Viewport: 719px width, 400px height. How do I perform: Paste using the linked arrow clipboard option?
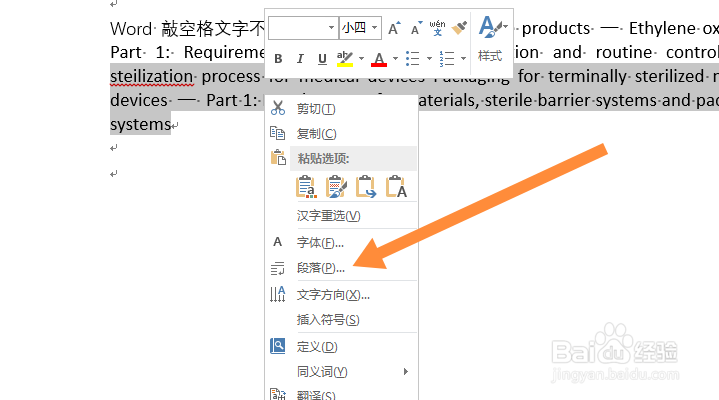tap(366, 187)
